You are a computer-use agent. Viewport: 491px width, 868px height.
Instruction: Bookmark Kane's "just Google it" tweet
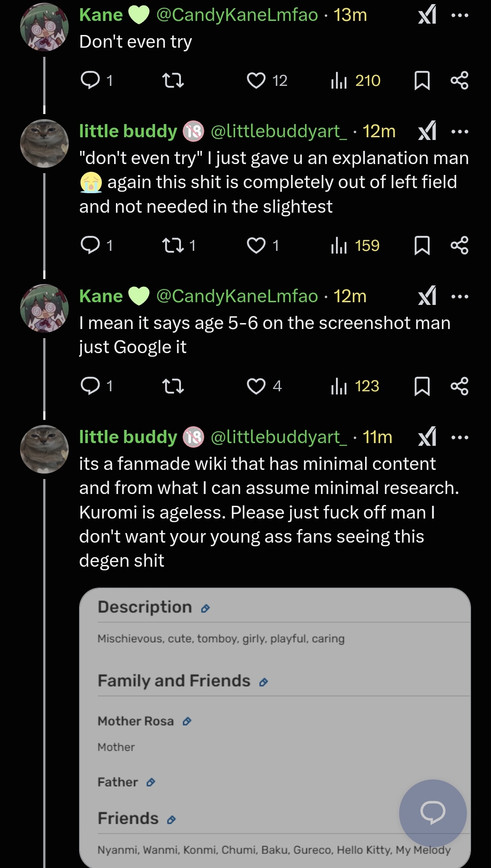tap(422, 386)
